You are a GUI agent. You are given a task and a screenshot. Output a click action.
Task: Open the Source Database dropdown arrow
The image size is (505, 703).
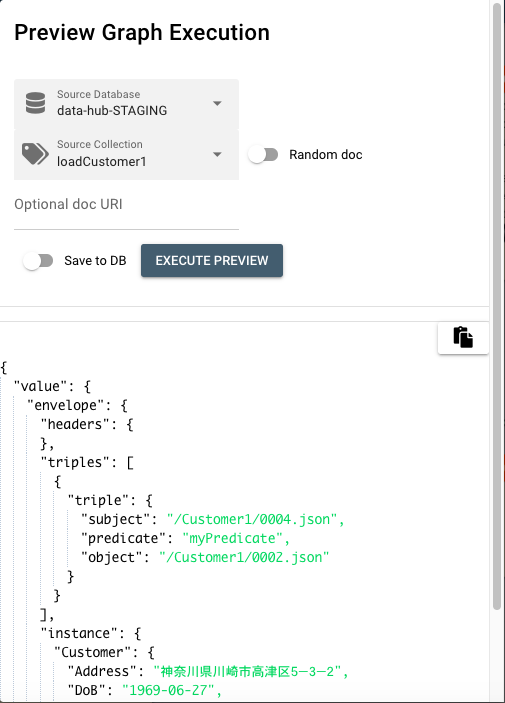tap(217, 104)
